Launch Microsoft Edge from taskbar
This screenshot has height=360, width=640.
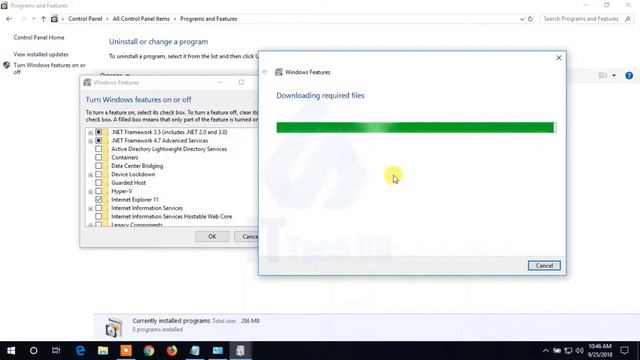(x=80, y=351)
